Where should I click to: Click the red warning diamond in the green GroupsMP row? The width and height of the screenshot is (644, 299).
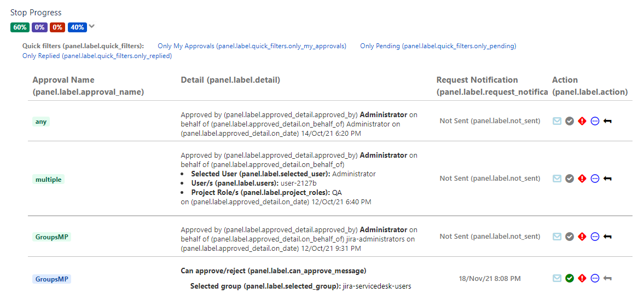pos(582,237)
